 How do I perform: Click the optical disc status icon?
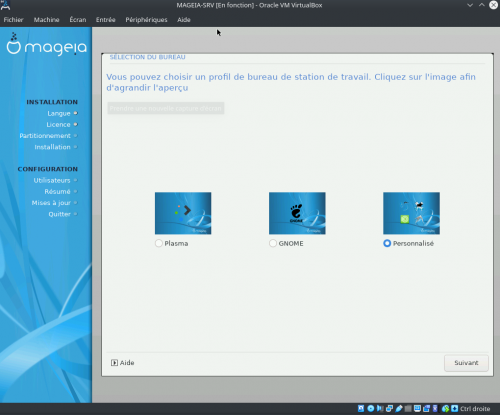371,409
